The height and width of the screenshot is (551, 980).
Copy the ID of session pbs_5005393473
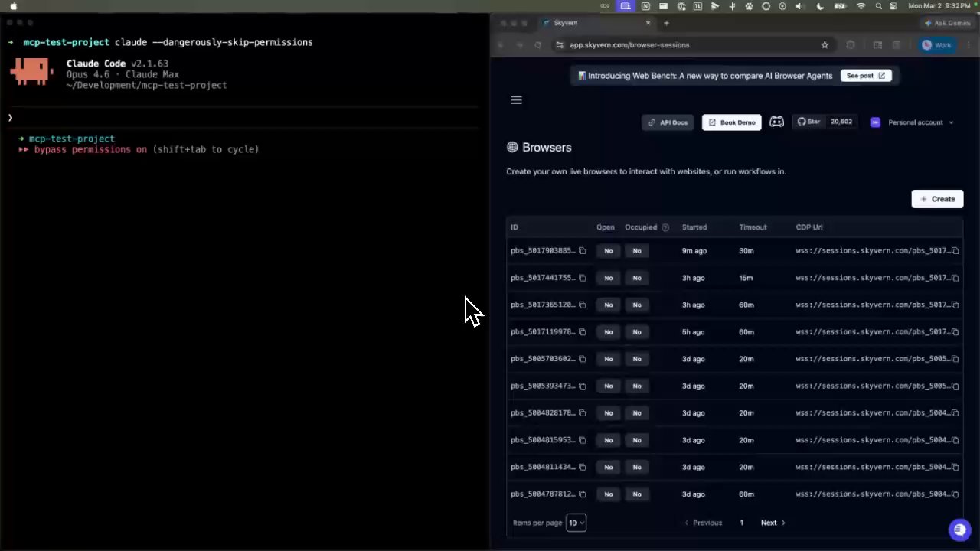(x=582, y=386)
